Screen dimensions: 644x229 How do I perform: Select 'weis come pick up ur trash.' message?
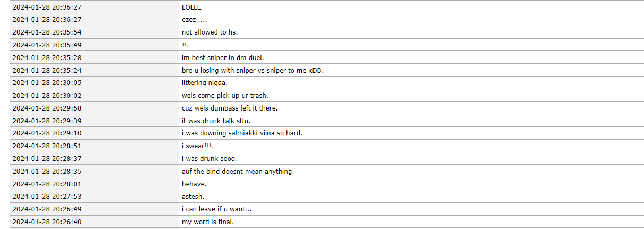coord(225,96)
